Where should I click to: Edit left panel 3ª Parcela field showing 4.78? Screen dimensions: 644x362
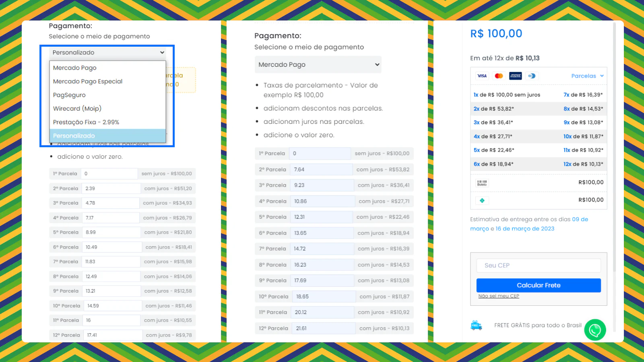click(111, 203)
